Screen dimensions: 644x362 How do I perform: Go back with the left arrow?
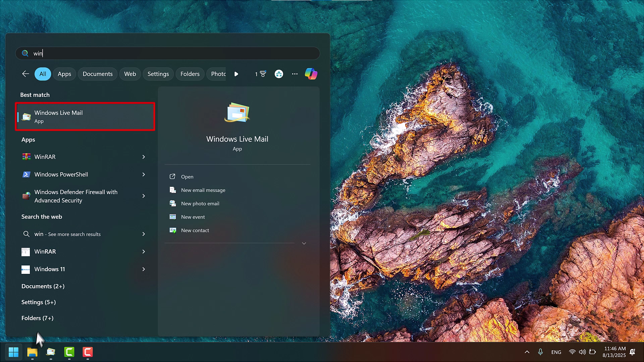tap(25, 74)
